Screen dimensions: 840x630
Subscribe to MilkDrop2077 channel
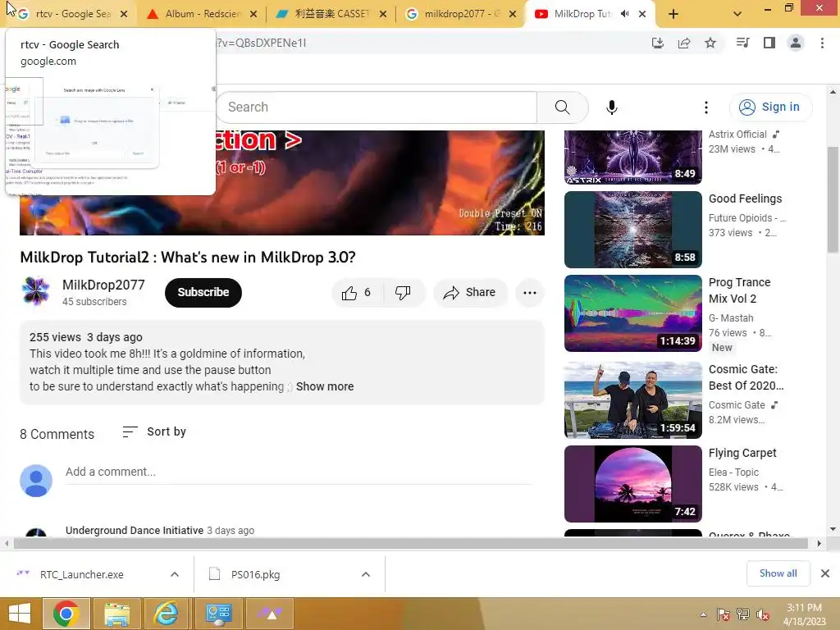click(x=203, y=293)
